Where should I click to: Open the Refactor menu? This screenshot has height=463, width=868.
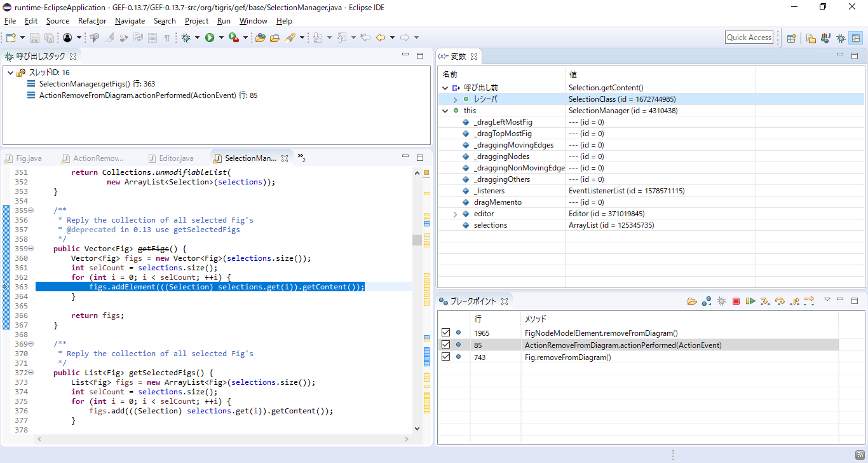click(92, 21)
